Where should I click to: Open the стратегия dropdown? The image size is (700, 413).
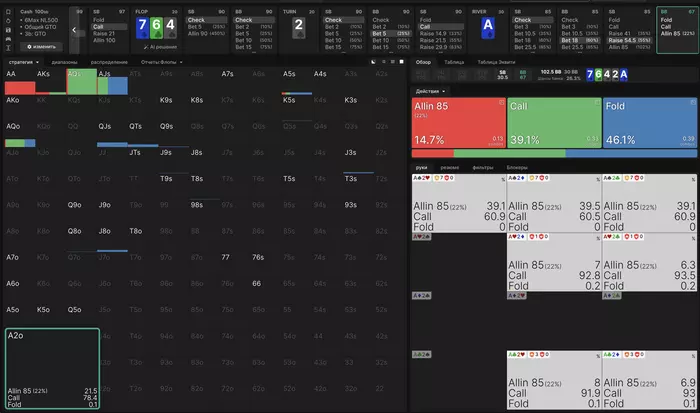click(24, 62)
